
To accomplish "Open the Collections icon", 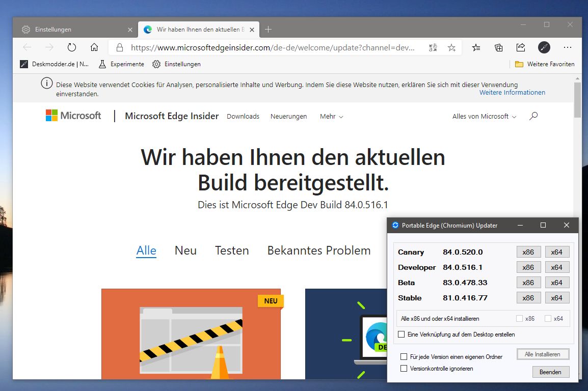I will point(498,47).
